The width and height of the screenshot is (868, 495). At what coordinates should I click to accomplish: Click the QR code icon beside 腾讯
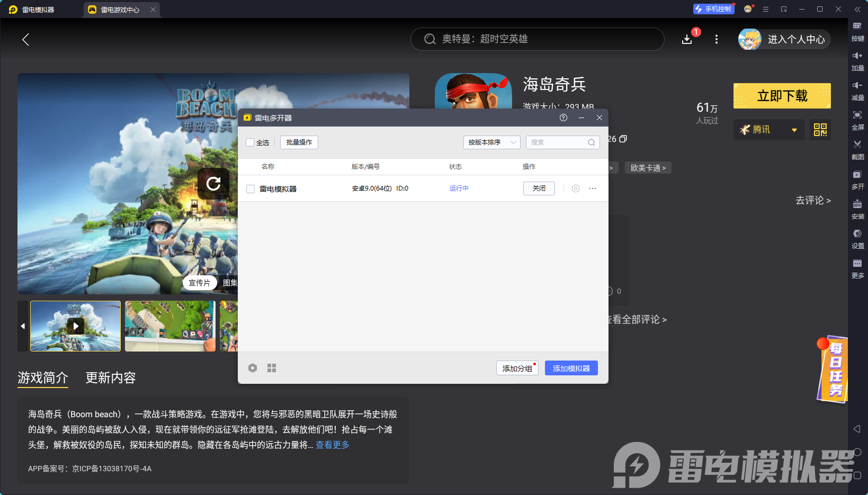[x=820, y=130]
